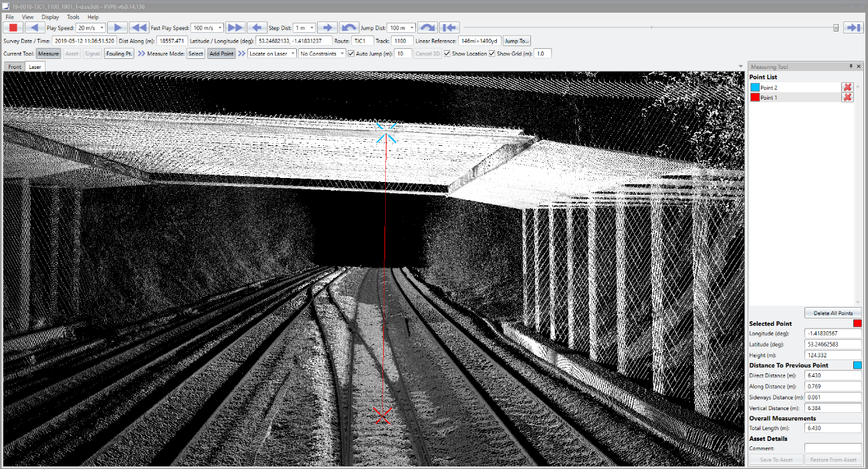Jump backward with the curved arrow button
The width and height of the screenshot is (868, 469).
pos(348,27)
